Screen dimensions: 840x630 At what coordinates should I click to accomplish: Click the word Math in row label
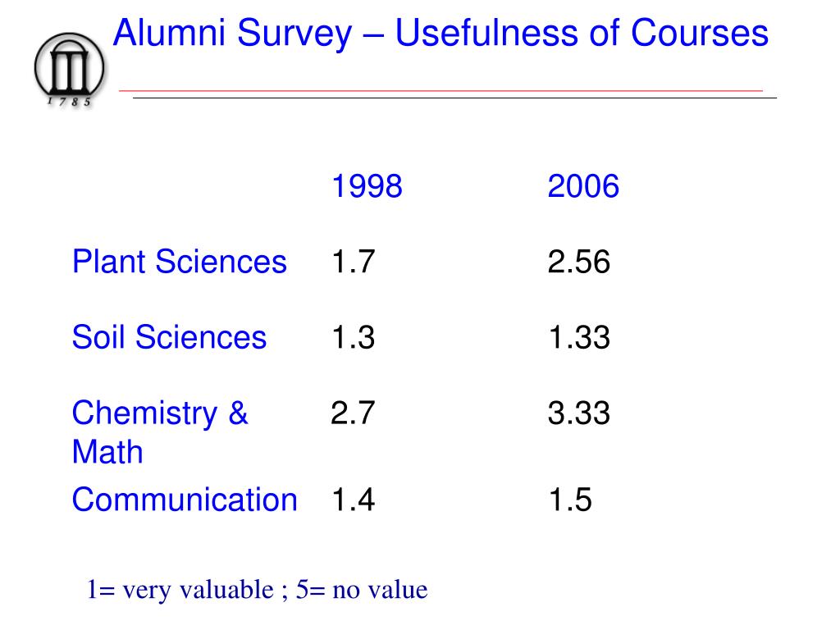coord(107,452)
